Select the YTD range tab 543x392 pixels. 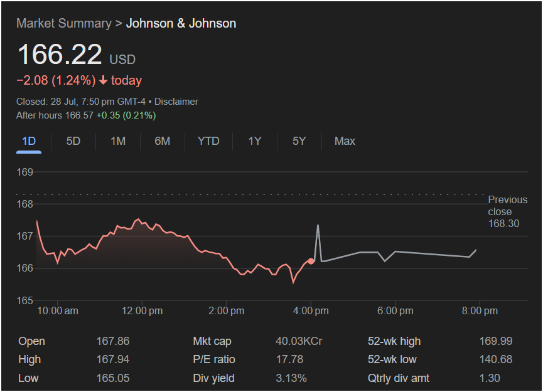coord(208,141)
